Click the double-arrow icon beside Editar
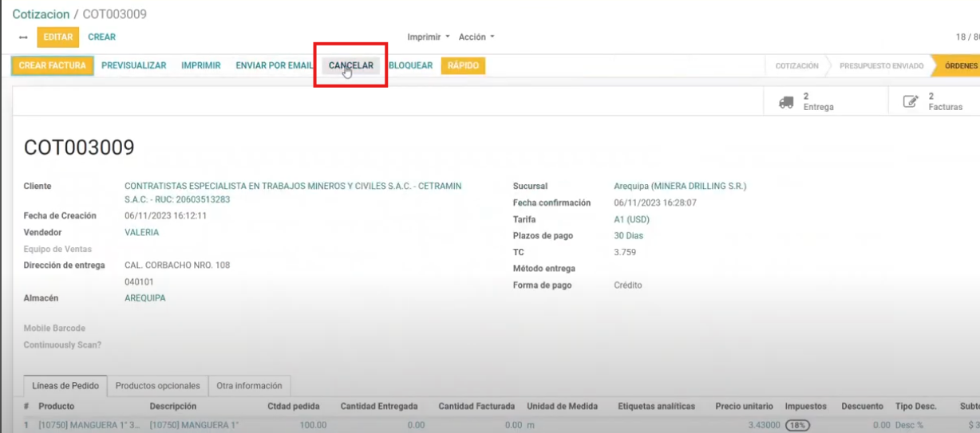Viewport: 980px width, 433px height. [x=23, y=37]
